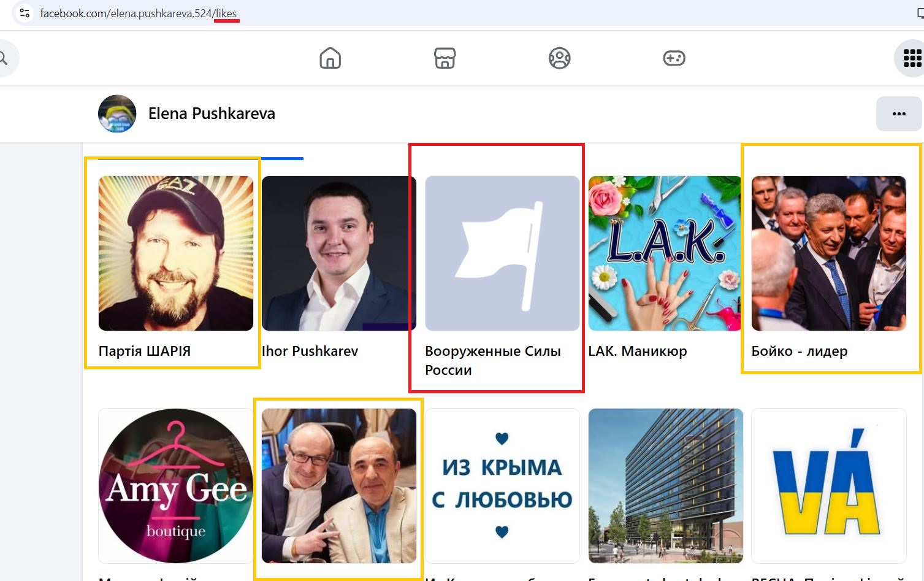Open the Marketplace icon
The width and height of the screenshot is (924, 581).
coord(445,58)
